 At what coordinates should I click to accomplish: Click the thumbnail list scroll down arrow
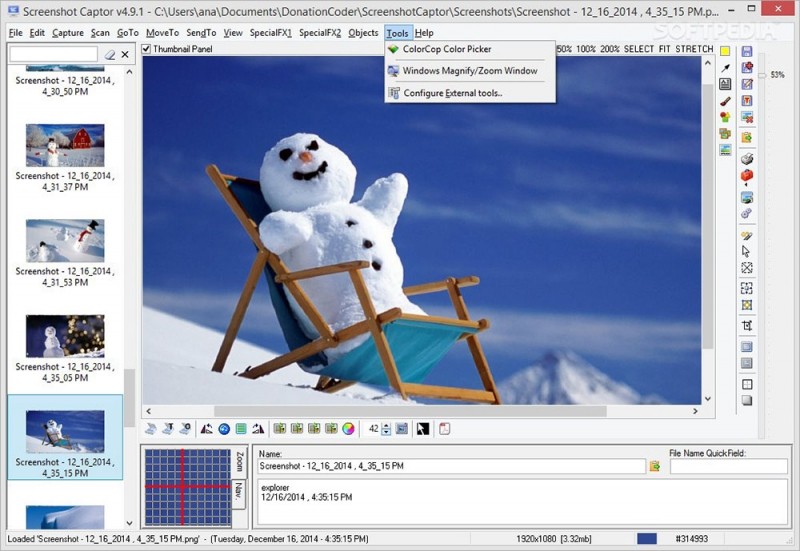click(129, 523)
